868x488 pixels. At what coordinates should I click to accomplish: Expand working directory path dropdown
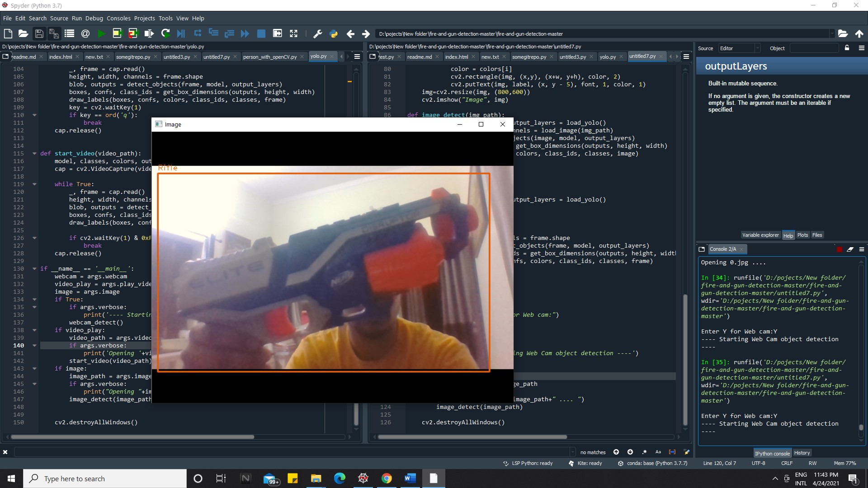point(831,34)
